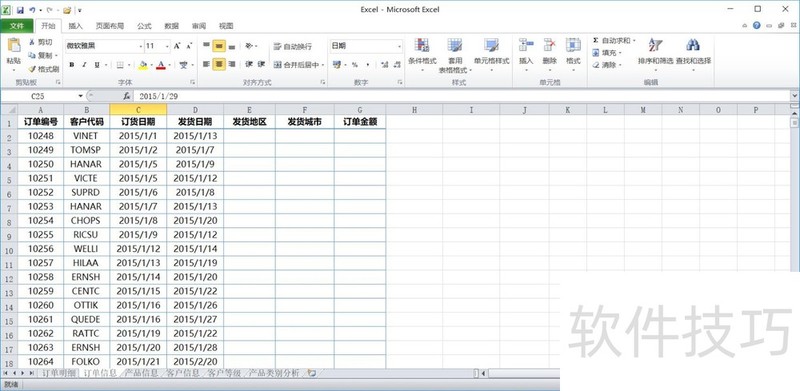
Task: Click the Insert cells (插入) icon
Action: click(x=526, y=45)
